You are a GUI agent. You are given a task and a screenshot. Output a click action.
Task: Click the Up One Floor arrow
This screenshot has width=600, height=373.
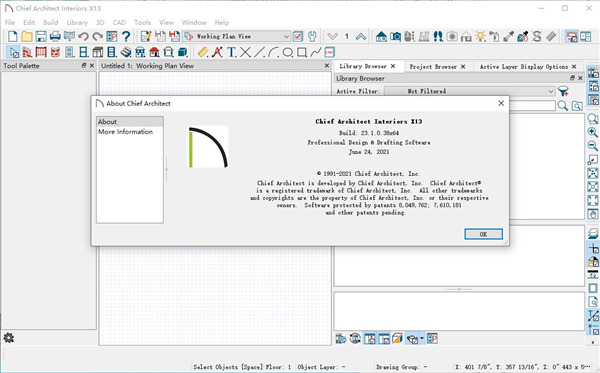coord(360,36)
